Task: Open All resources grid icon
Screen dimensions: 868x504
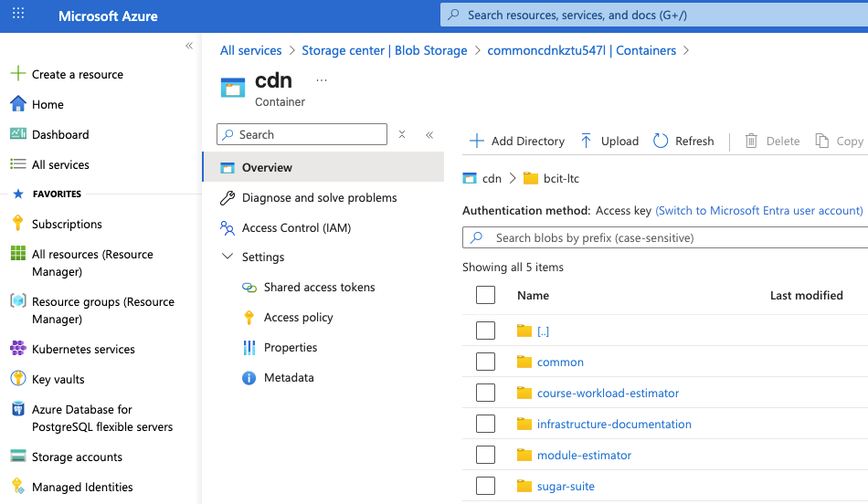Action: point(18,254)
